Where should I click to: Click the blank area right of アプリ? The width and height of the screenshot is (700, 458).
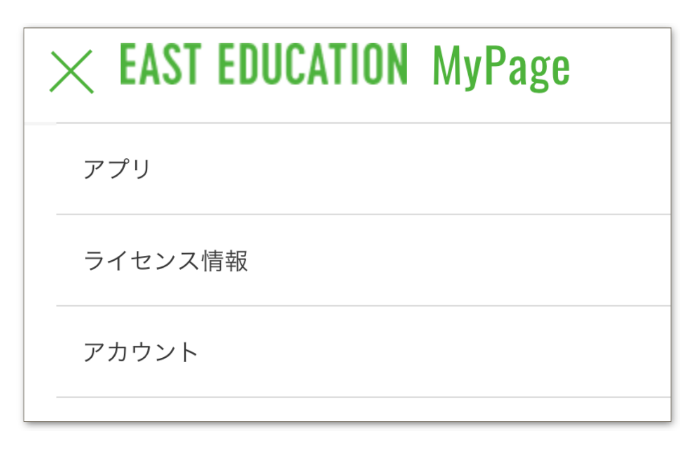(x=411, y=169)
